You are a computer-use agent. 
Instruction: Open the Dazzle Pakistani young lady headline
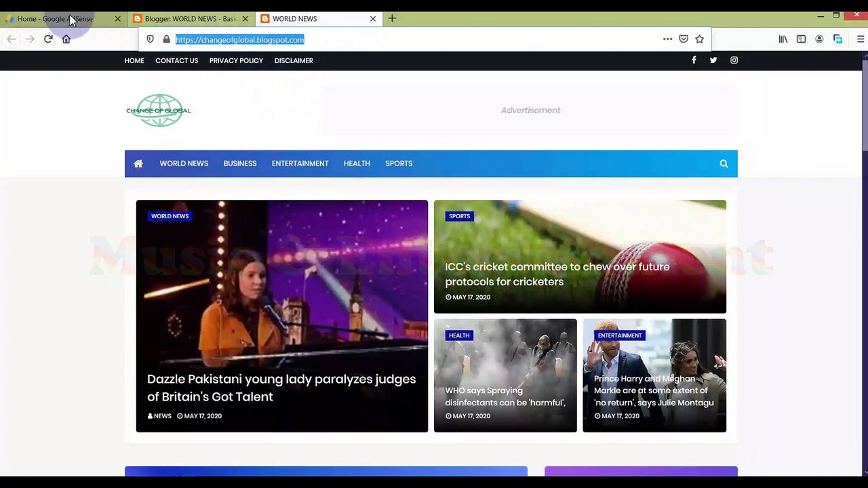pyautogui.click(x=281, y=388)
